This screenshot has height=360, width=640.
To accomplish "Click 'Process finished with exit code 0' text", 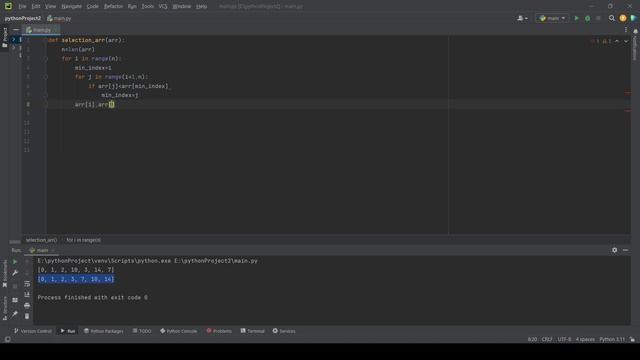I will pyautogui.click(x=93, y=298).
